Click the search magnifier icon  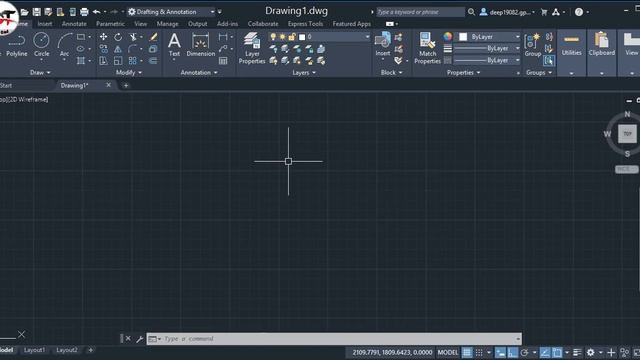point(471,12)
